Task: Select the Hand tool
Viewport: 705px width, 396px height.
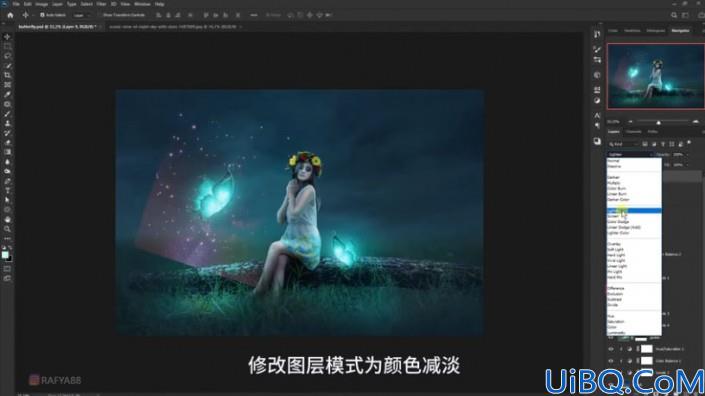Action: (x=7, y=219)
